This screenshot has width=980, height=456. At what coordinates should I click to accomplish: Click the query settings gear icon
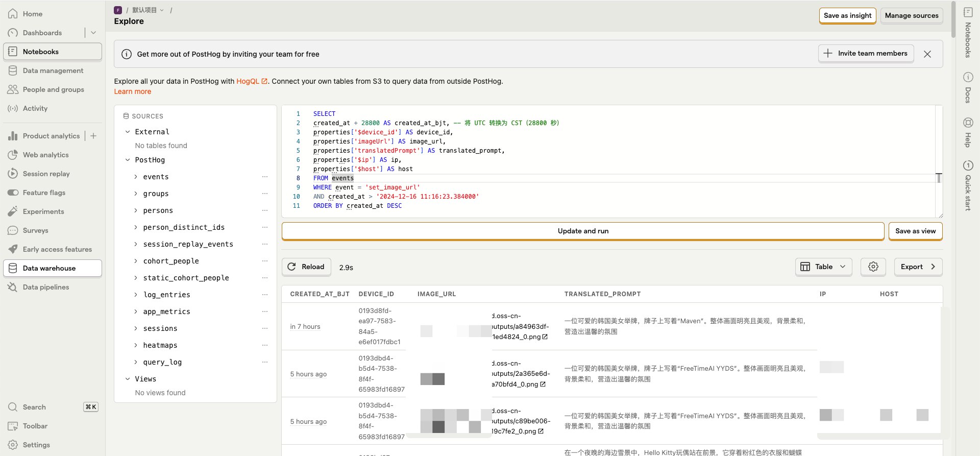(x=873, y=267)
